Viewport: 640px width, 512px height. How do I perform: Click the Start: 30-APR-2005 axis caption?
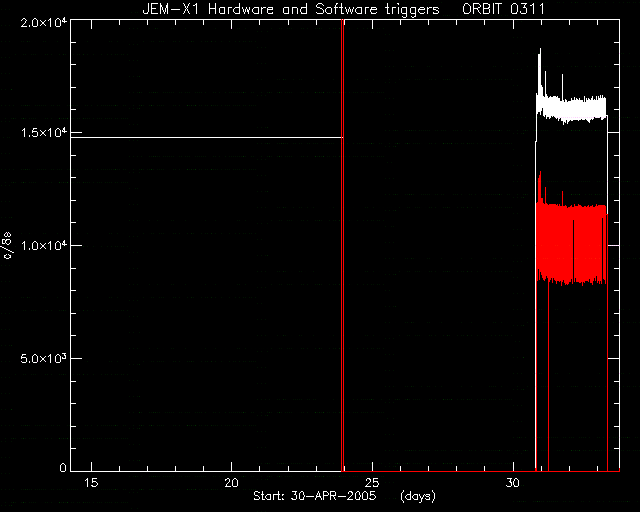point(314,496)
